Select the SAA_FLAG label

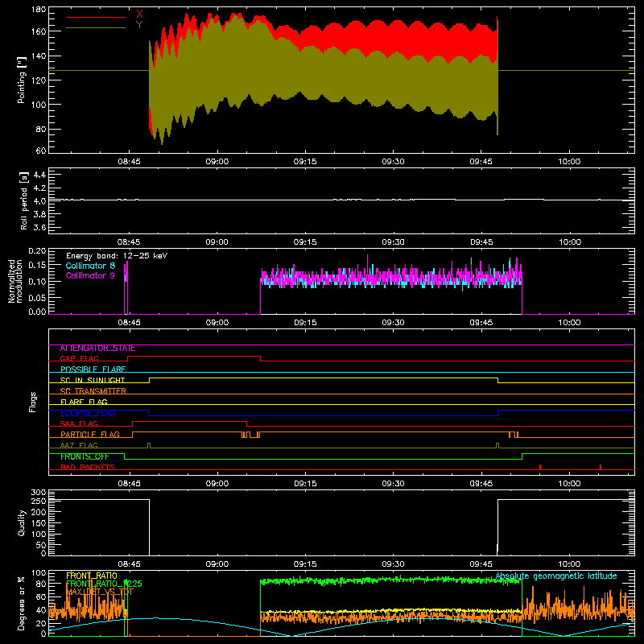[x=79, y=423]
